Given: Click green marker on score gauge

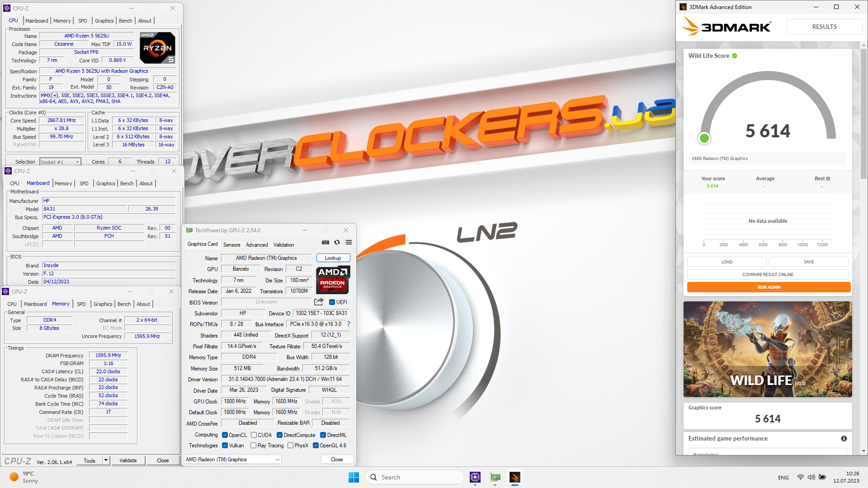Looking at the screenshot, I should point(704,138).
